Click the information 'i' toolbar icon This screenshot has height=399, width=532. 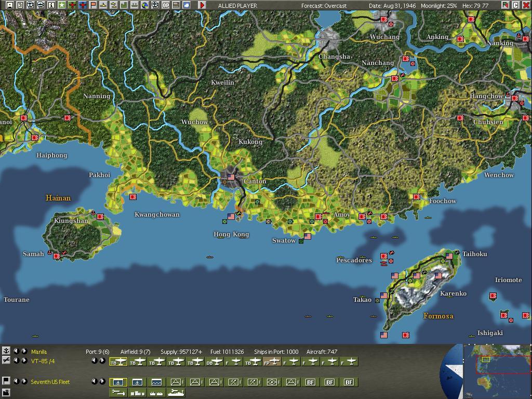[51, 5]
